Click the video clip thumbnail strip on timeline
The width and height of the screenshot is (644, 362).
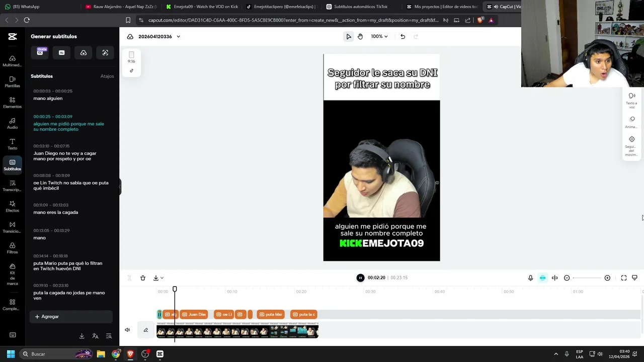click(x=237, y=330)
